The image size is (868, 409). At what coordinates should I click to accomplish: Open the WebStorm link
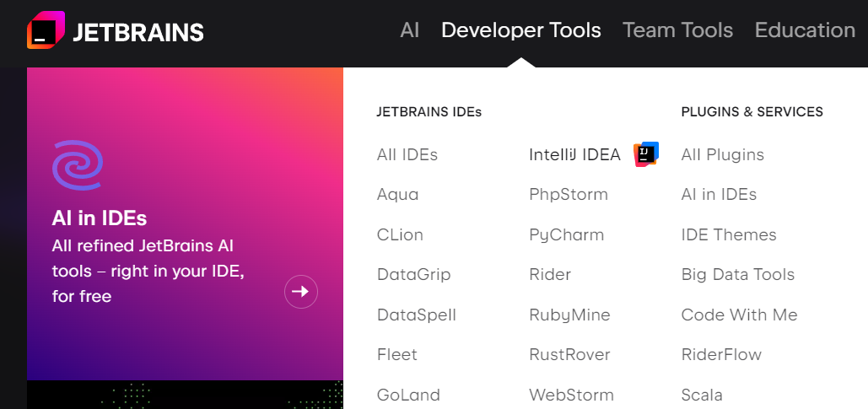(x=571, y=396)
